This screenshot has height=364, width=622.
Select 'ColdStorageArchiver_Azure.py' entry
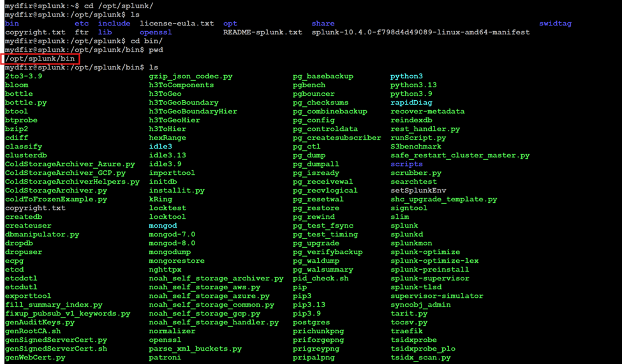point(70,164)
